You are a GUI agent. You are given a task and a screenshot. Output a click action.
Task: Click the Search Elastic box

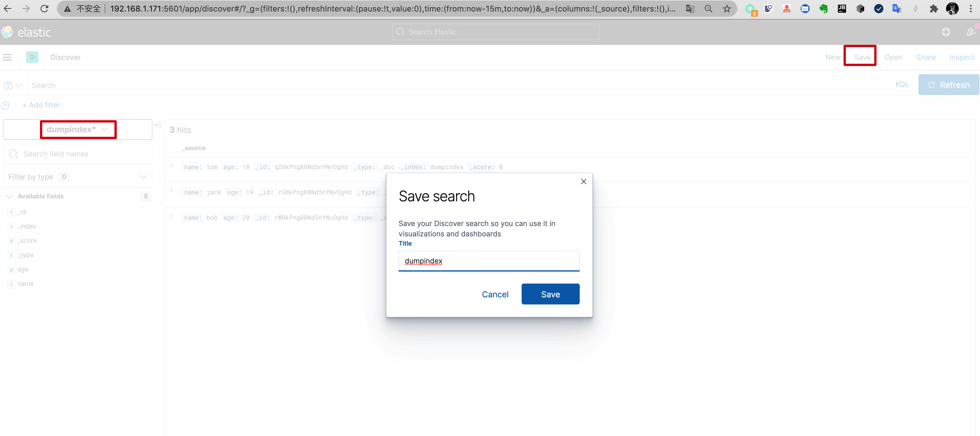click(x=495, y=32)
